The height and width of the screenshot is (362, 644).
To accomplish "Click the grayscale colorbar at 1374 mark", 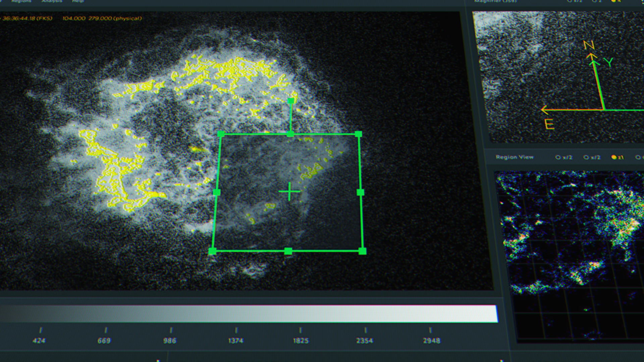I will click(x=236, y=314).
